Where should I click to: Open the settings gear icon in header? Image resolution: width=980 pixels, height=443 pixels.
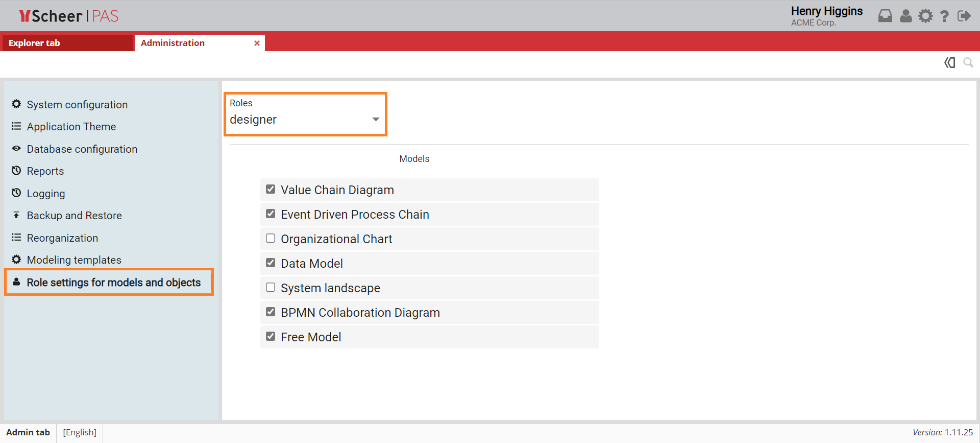pos(925,16)
